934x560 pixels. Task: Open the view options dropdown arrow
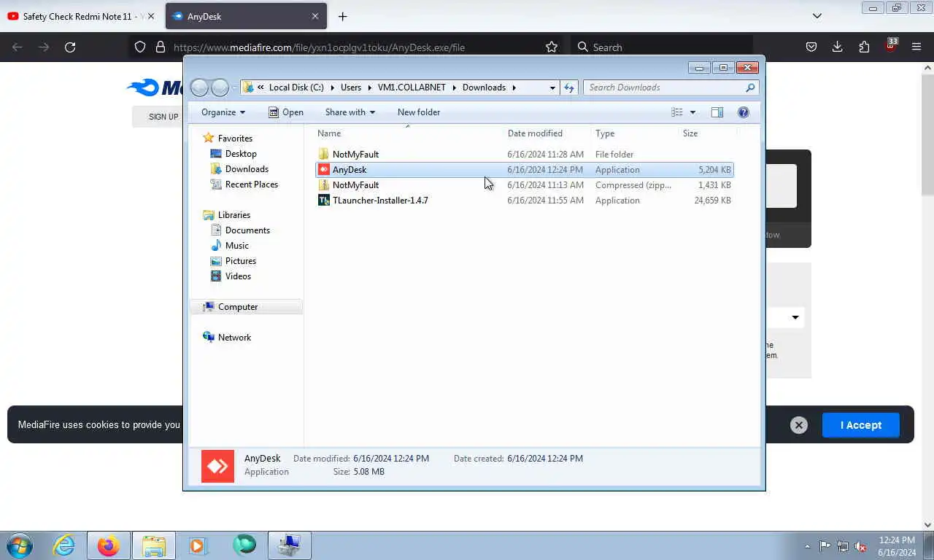coord(692,112)
